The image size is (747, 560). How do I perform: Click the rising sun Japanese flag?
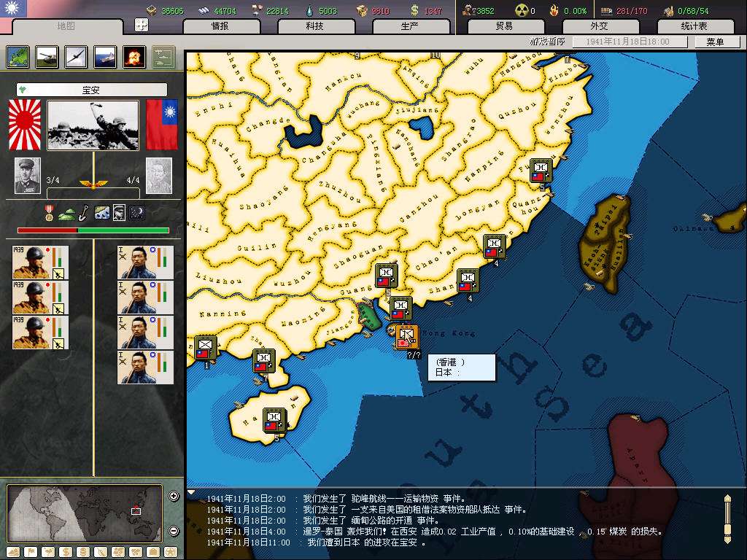25,124
